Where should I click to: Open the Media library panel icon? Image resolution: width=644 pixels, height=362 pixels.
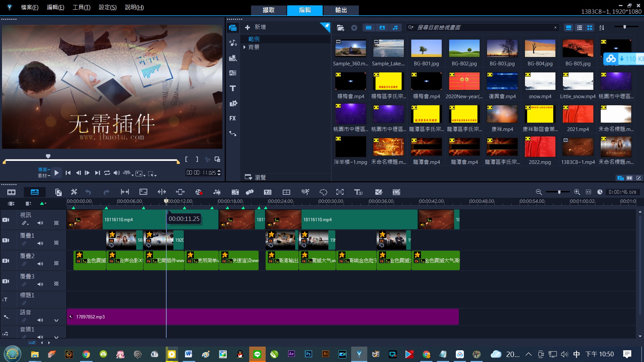click(233, 28)
